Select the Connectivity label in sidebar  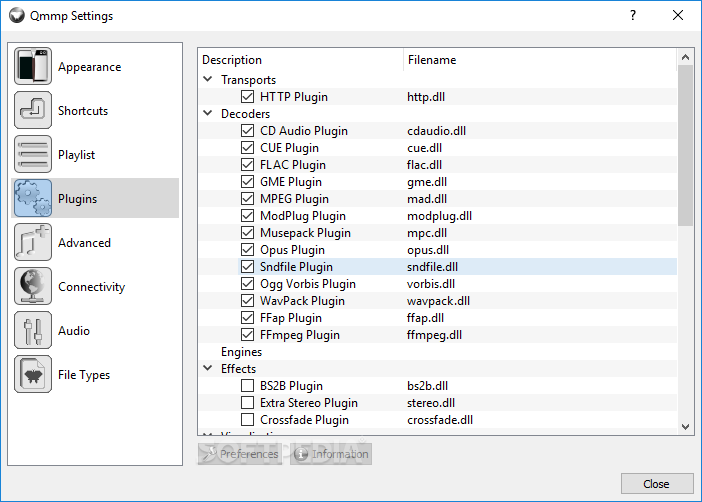91,287
